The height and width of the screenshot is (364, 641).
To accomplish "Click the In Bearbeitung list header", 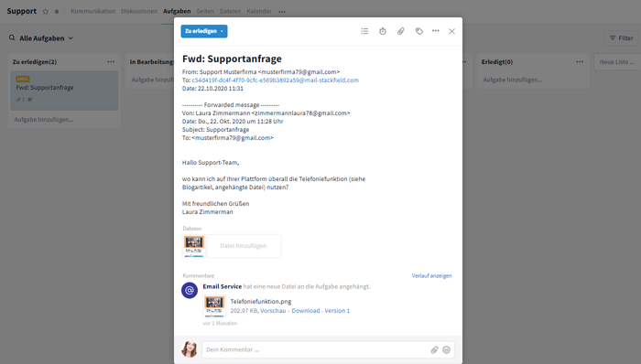I will coord(152,62).
